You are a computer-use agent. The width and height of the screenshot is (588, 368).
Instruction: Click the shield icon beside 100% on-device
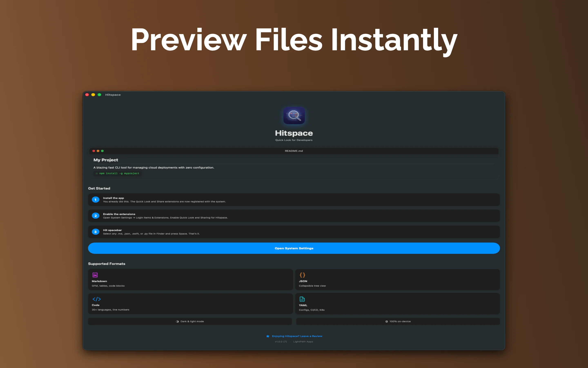[x=386, y=322]
